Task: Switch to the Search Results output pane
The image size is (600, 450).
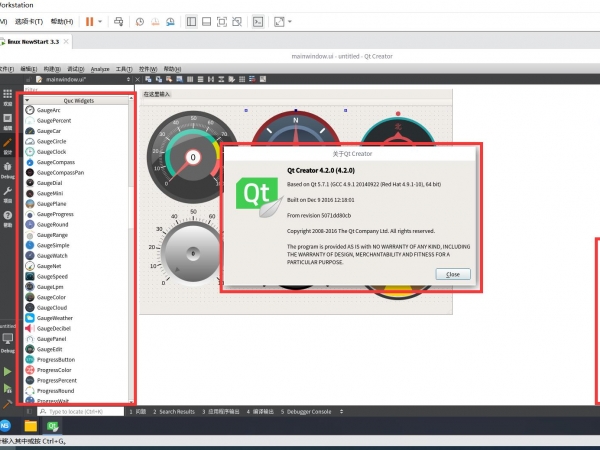Action: [176, 411]
